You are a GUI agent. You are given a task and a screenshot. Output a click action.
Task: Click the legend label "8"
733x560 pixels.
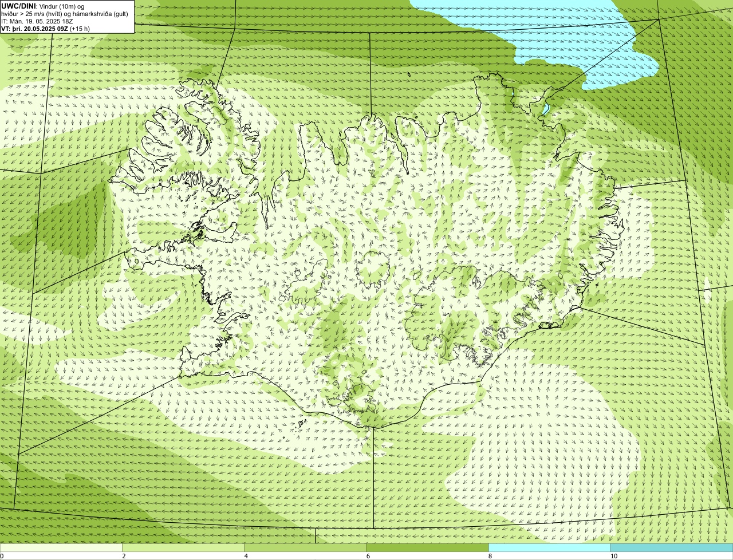tap(490, 556)
